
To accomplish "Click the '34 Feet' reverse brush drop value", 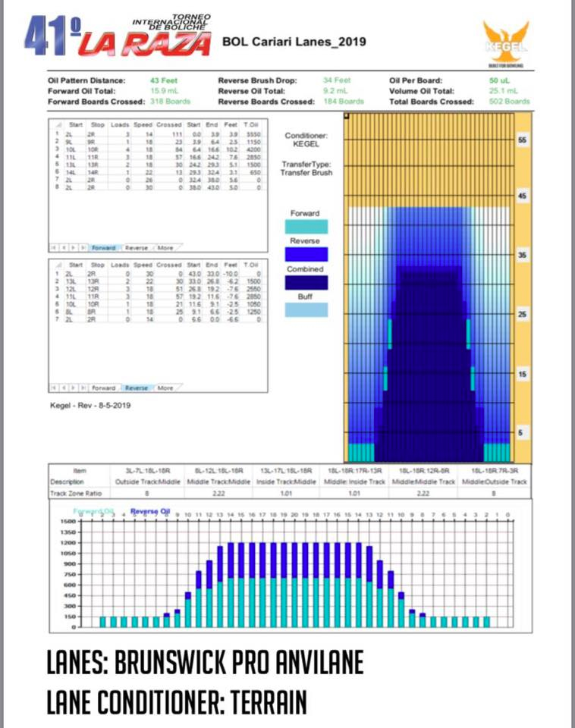I will click(337, 80).
